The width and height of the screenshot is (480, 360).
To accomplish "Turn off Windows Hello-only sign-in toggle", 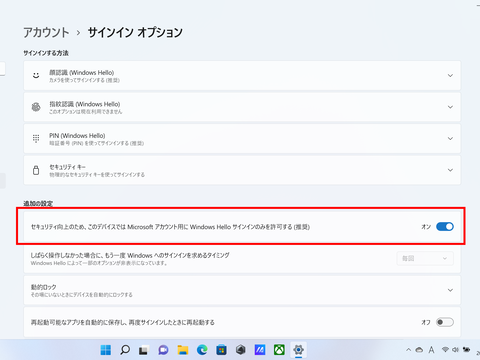I will (x=445, y=227).
